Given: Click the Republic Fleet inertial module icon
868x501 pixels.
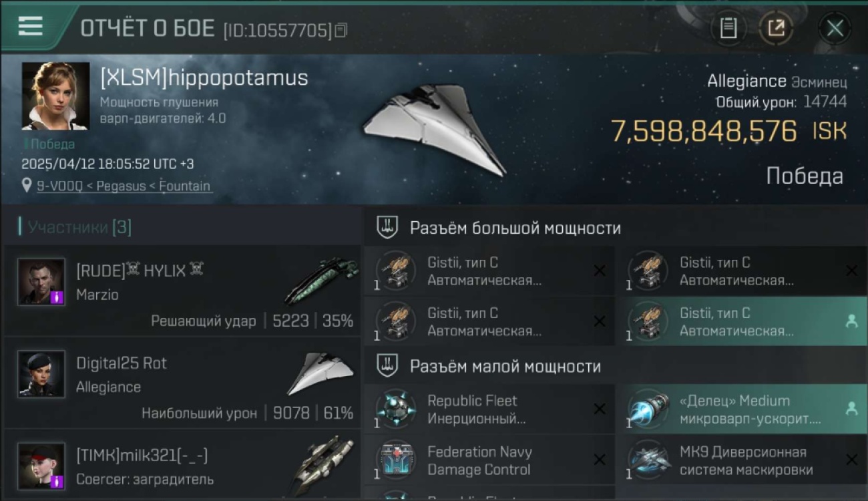Looking at the screenshot, I should (x=396, y=409).
